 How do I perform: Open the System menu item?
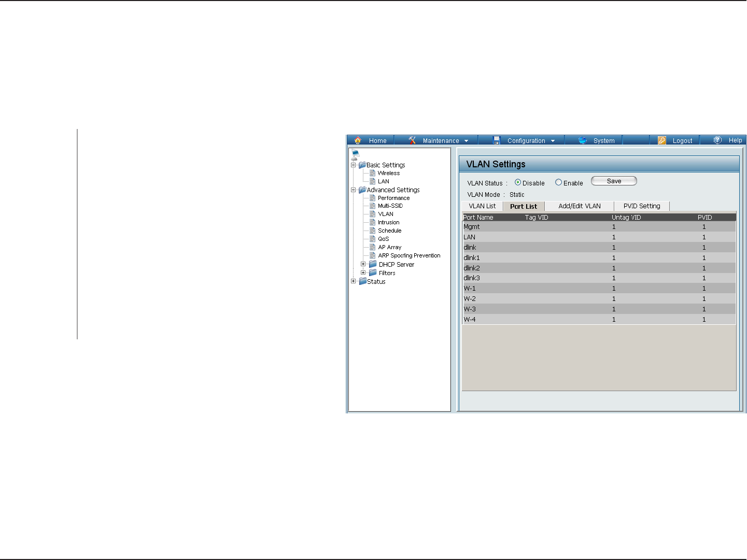point(604,141)
